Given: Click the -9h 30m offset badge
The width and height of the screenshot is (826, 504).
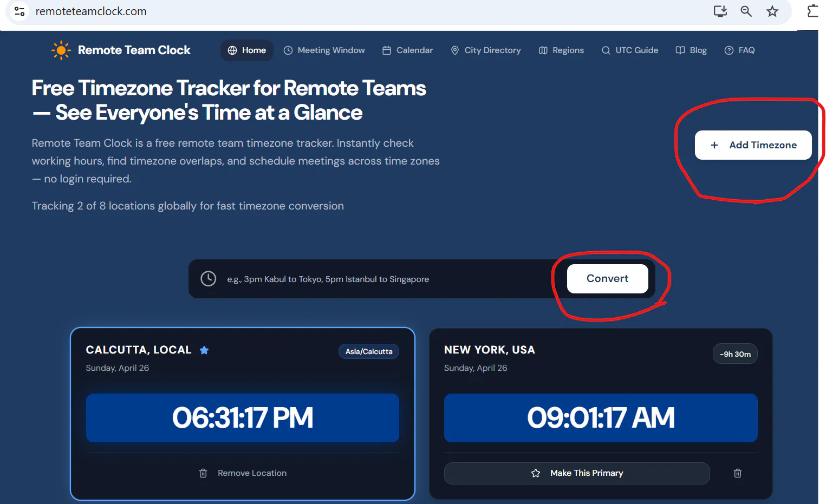Looking at the screenshot, I should pos(735,354).
